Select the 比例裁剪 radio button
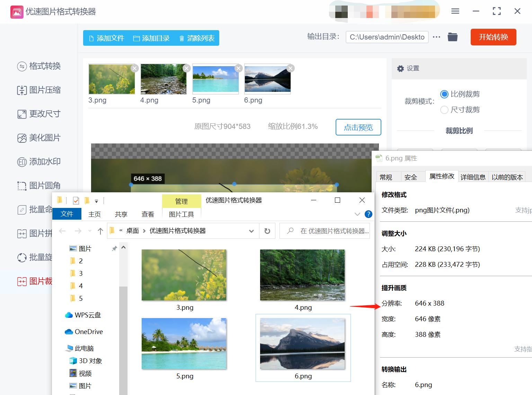The image size is (532, 395). [444, 94]
